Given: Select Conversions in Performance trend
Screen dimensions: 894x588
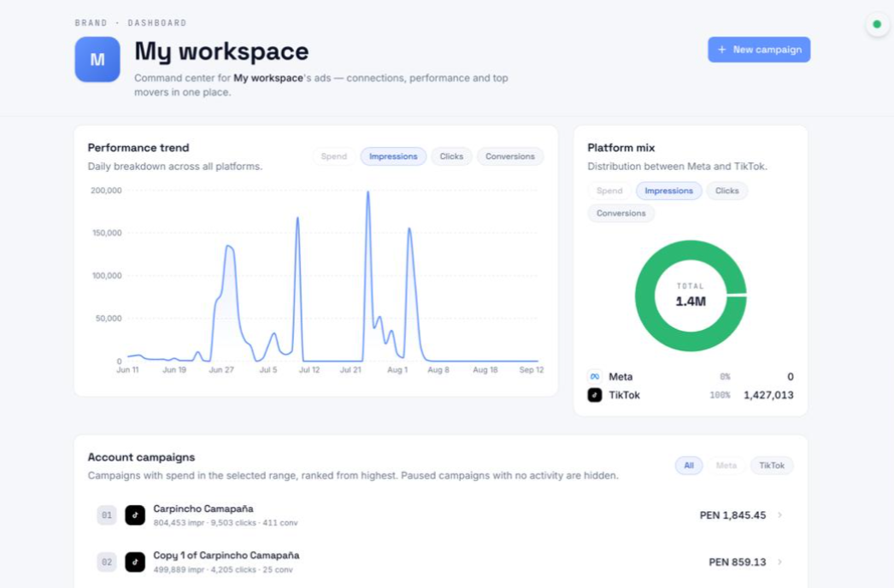Looking at the screenshot, I should click(509, 156).
